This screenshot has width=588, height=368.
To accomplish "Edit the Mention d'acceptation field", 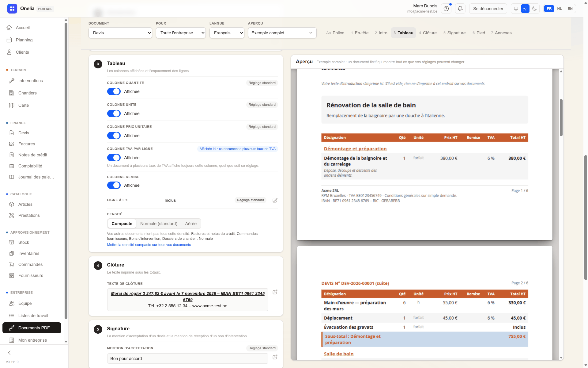I will point(275,357).
